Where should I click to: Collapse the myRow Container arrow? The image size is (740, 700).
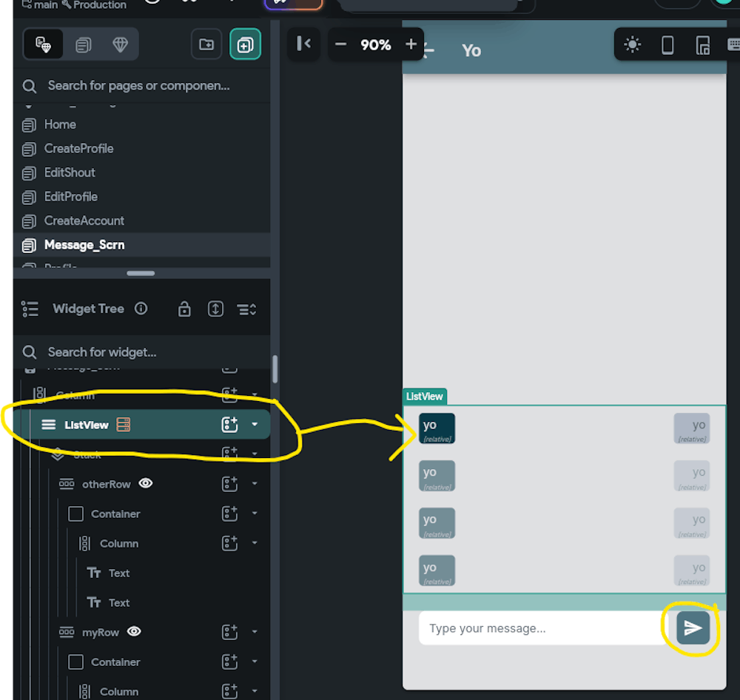255,662
